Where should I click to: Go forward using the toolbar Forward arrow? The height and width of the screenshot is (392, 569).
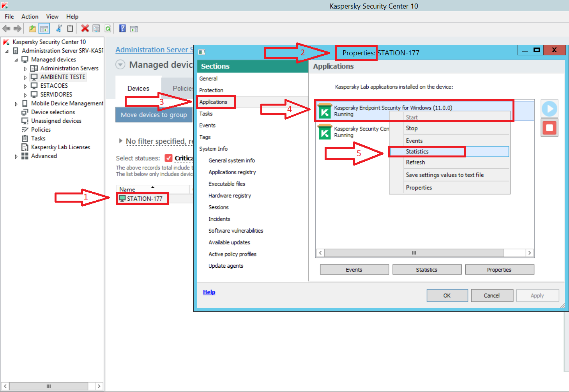(18, 28)
